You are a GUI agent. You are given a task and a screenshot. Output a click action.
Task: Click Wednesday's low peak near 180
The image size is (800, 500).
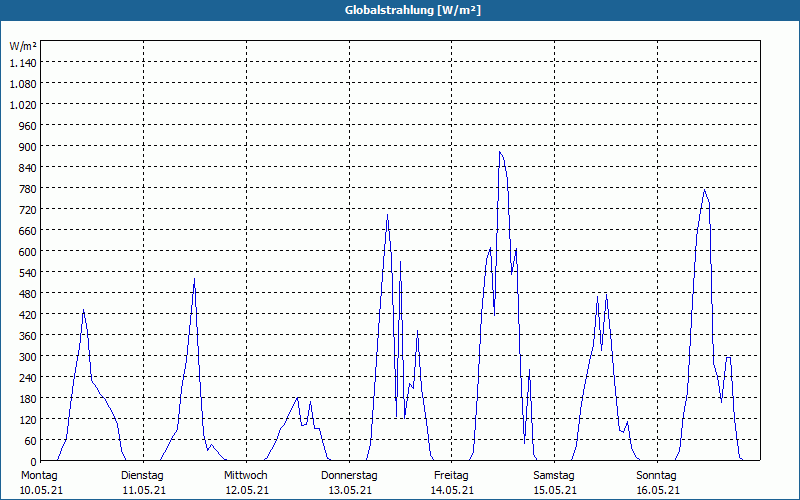[297, 397]
